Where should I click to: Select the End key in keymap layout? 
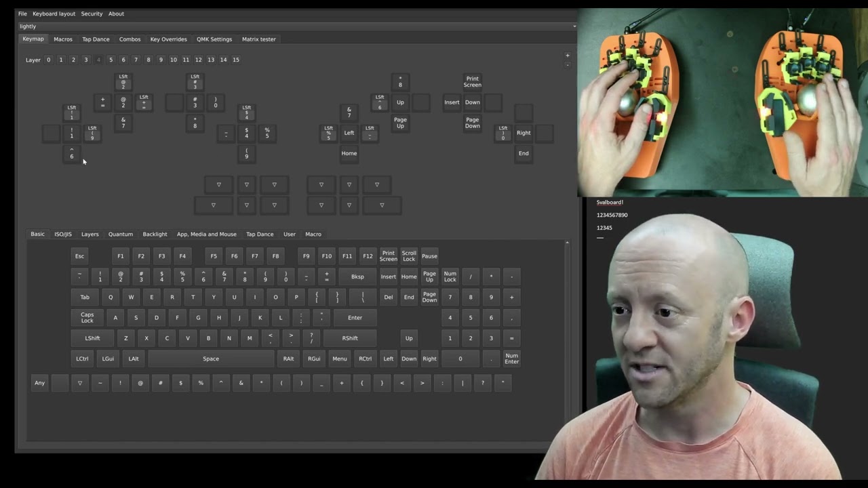click(x=524, y=153)
